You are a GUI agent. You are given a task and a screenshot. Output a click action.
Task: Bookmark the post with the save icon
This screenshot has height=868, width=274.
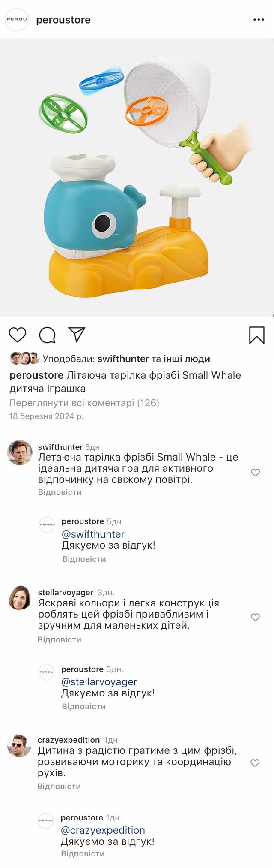257,335
